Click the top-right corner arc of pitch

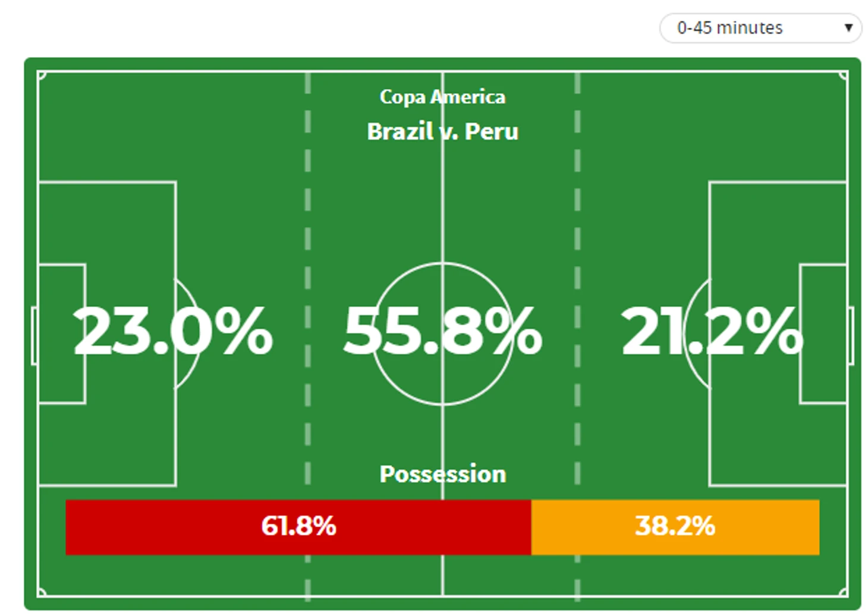[x=844, y=75]
